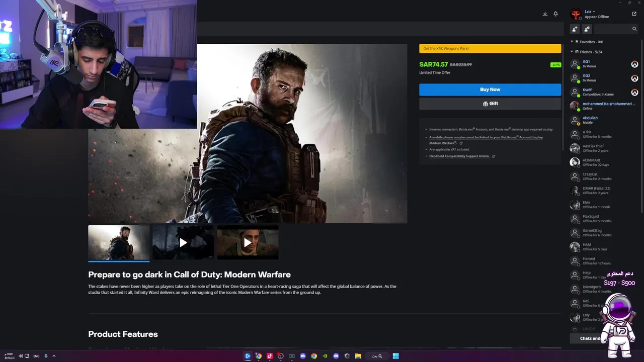Click the Windows Start button
The width and height of the screenshot is (644, 362).
tap(395, 356)
